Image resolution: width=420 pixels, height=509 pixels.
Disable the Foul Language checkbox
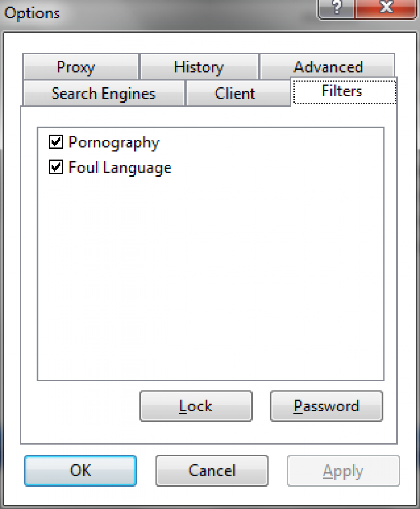click(x=56, y=167)
